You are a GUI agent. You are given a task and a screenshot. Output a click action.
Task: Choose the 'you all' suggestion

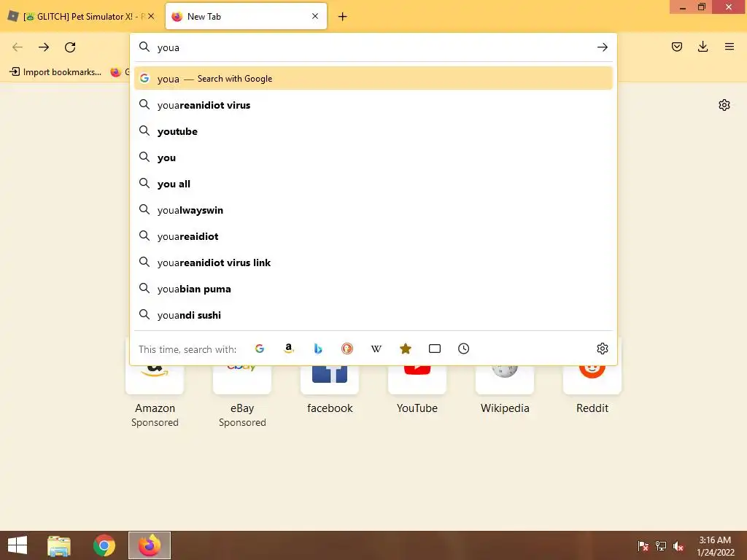(x=373, y=184)
